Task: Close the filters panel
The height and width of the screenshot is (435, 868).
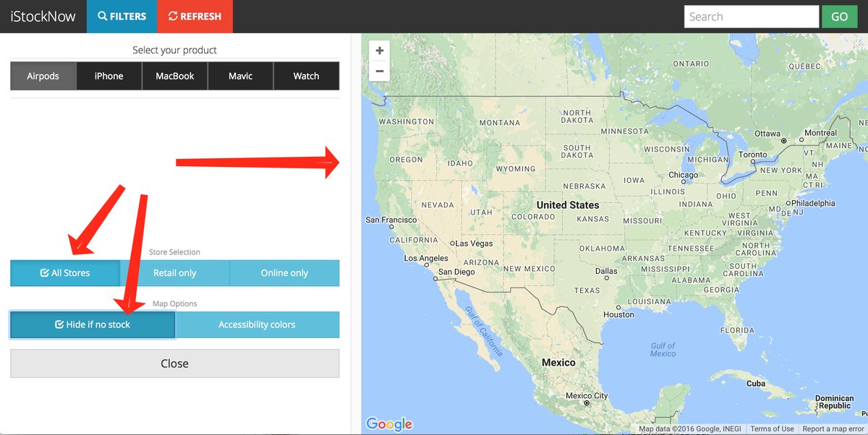Action: 174,363
